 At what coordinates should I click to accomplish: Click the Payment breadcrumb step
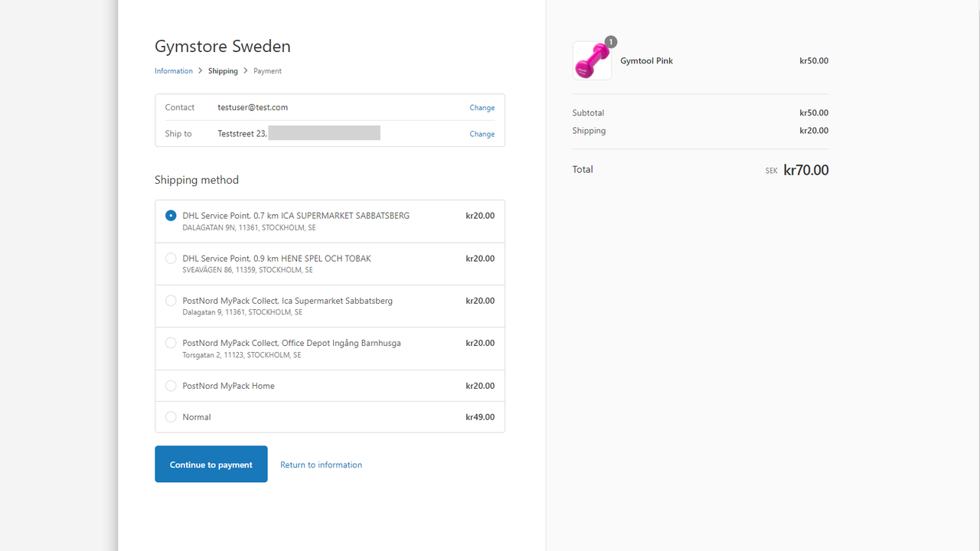coord(267,71)
